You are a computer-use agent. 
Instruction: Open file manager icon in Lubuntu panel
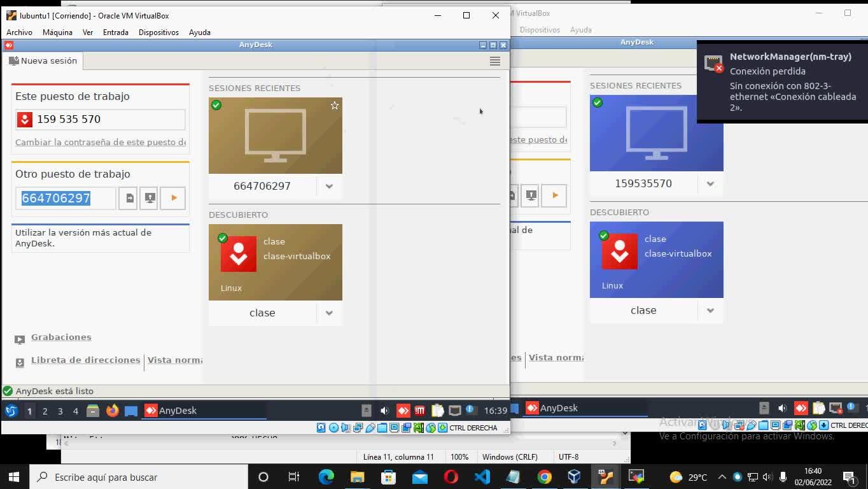pyautogui.click(x=93, y=411)
